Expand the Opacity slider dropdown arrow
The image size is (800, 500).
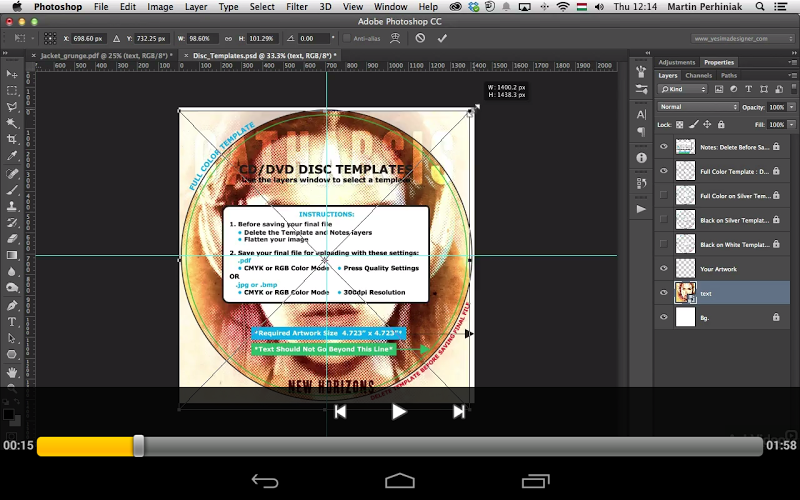click(x=792, y=107)
